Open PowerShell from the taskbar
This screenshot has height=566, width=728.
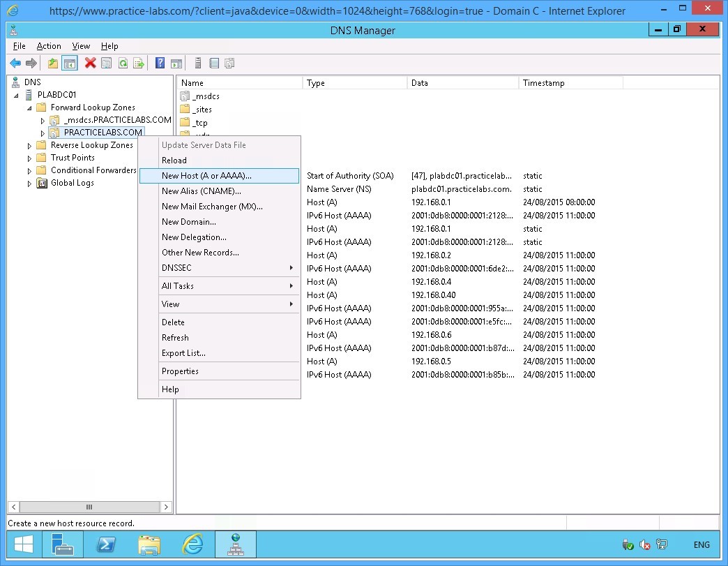(106, 544)
